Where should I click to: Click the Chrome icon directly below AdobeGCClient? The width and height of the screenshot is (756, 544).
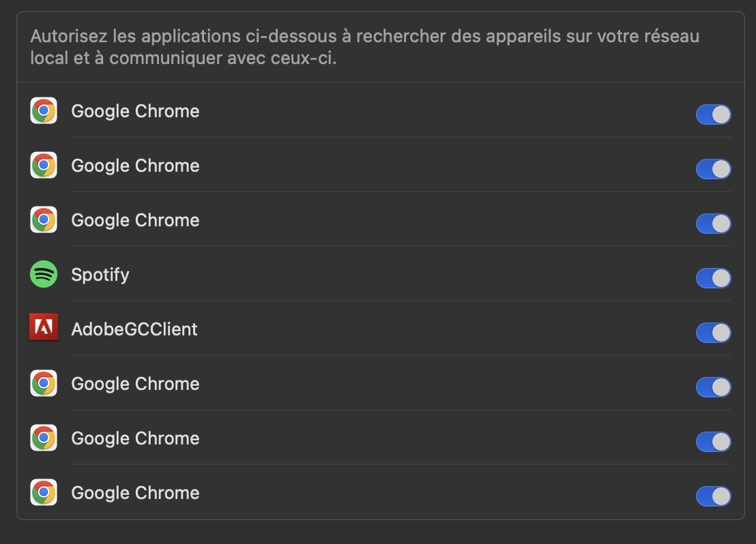tap(44, 384)
